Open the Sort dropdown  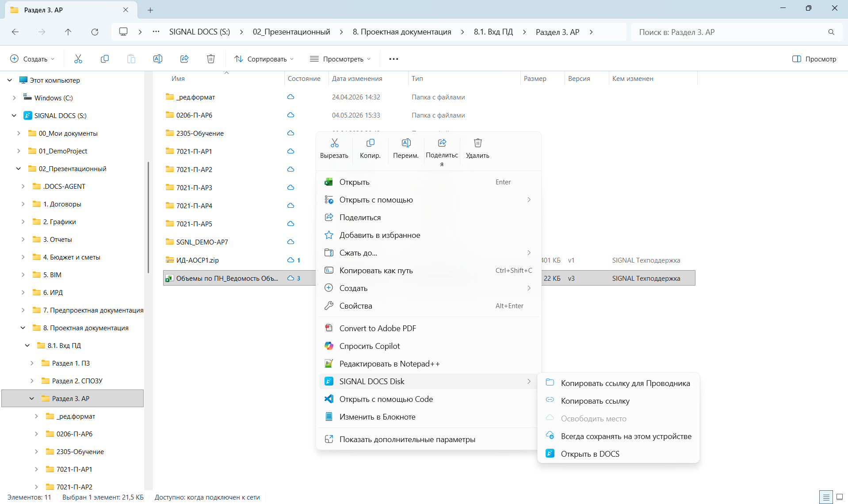point(264,59)
